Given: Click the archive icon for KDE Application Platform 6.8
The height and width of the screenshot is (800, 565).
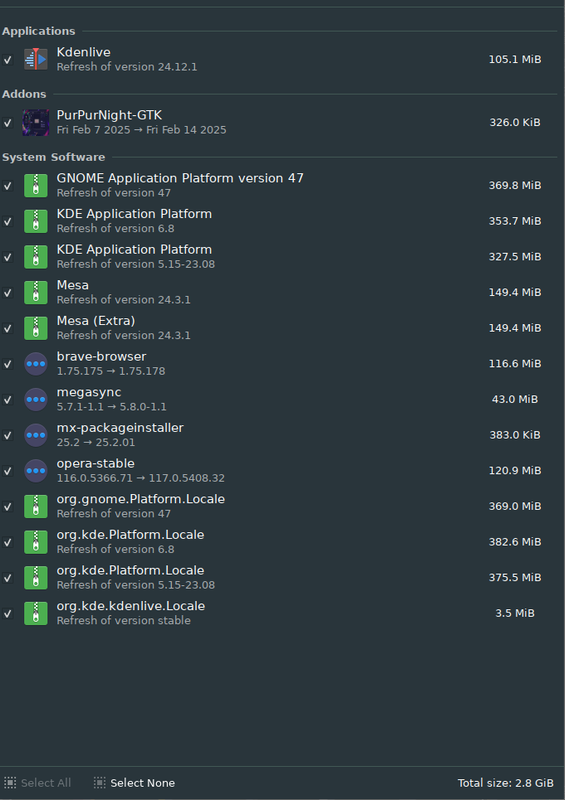Looking at the screenshot, I should tap(36, 221).
